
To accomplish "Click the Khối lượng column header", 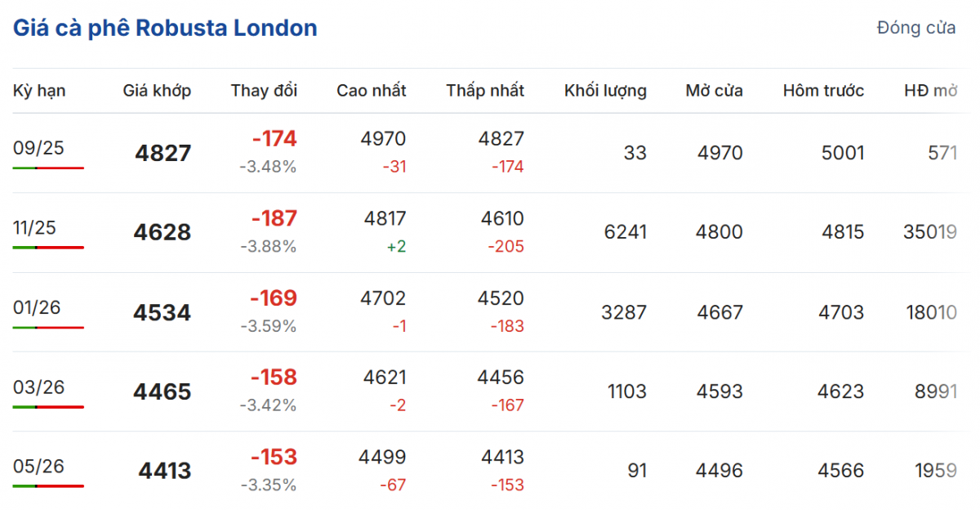I will click(605, 91).
